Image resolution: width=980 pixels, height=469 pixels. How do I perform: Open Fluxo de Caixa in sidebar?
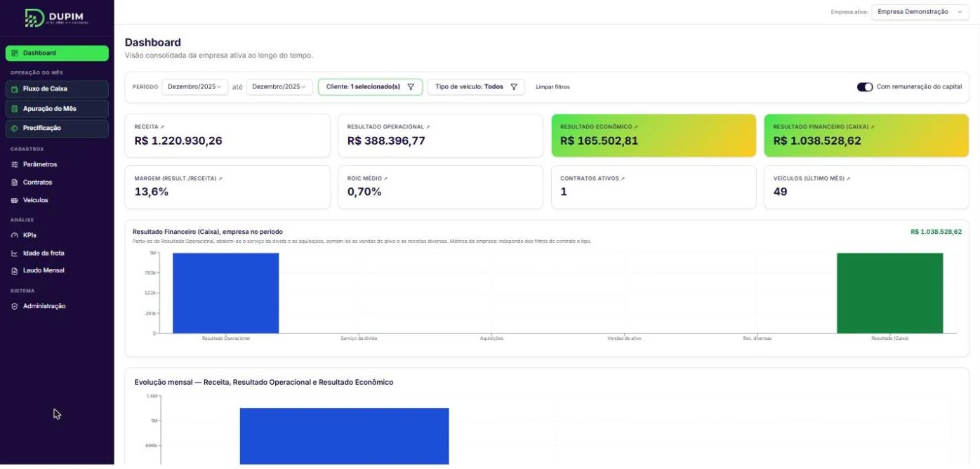pyautogui.click(x=57, y=89)
